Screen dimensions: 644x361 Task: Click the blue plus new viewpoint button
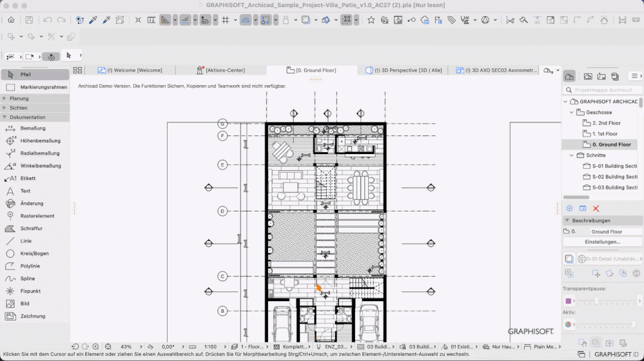[x=569, y=209]
